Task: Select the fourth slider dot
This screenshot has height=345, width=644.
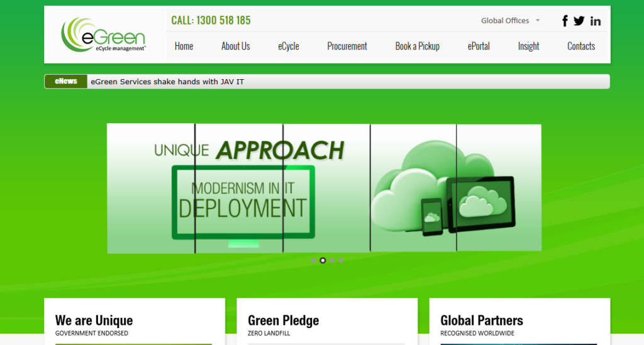Action: [341, 260]
